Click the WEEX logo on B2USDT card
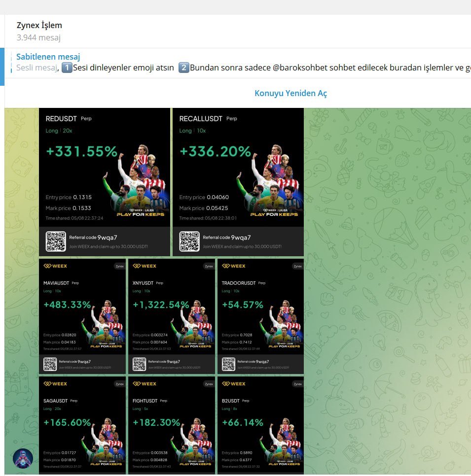Viewport: 471px width, 476px height. [234, 384]
